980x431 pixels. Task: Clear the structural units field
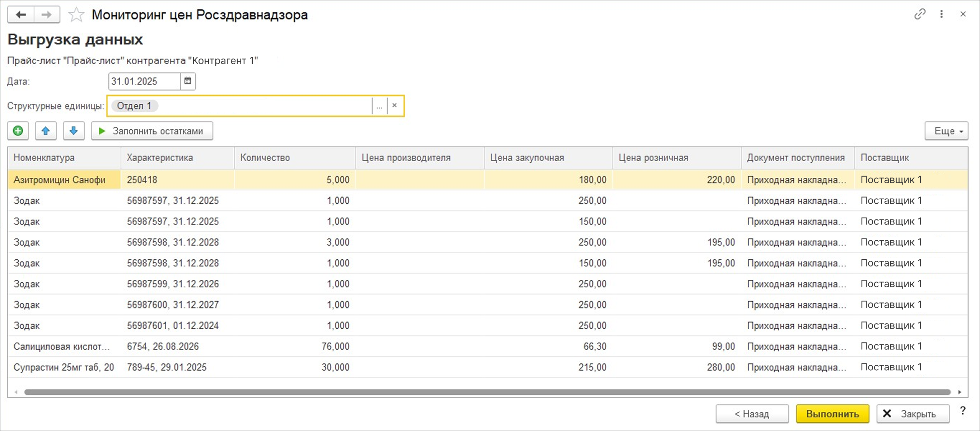tap(395, 106)
